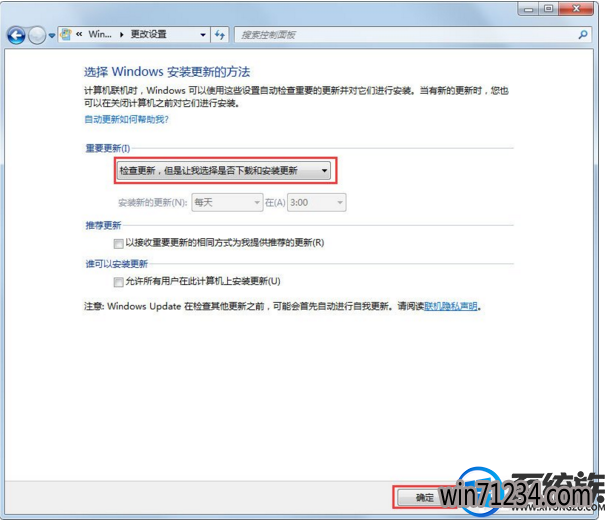
Task: Click the 更改设置 breadcrumb
Action: [x=149, y=34]
